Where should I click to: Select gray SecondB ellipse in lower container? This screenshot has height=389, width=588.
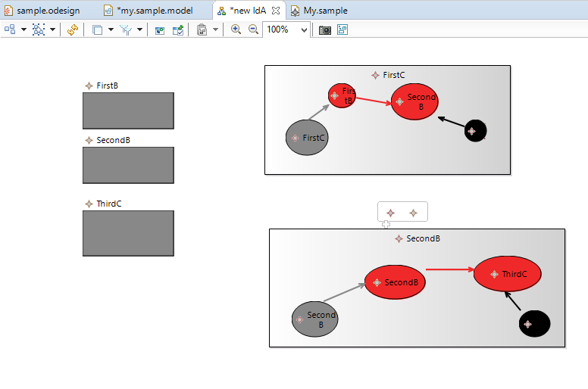[x=314, y=319]
